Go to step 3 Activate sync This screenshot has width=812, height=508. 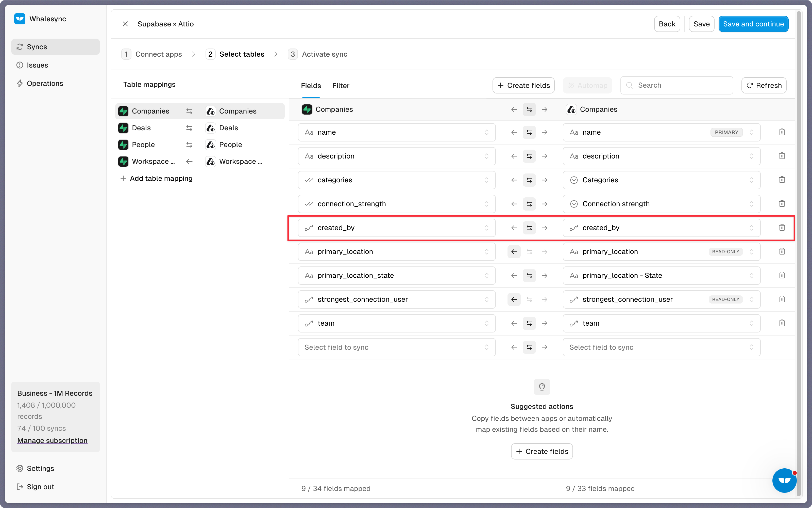pos(317,54)
